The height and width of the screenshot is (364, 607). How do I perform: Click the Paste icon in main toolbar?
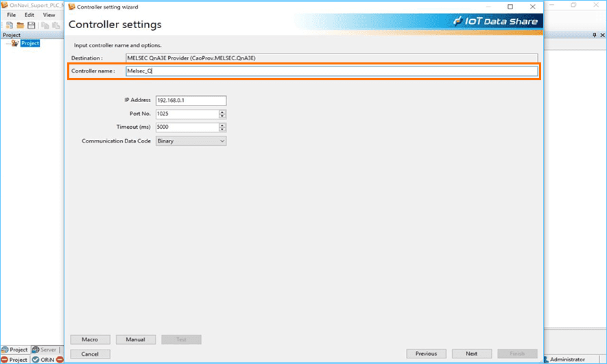point(56,25)
